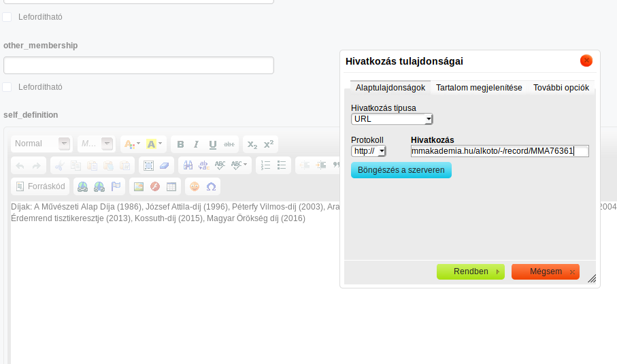Screen dimensions: 617x364
Task: Switch to the Alaptulajdonságok tab
Action: pos(390,88)
